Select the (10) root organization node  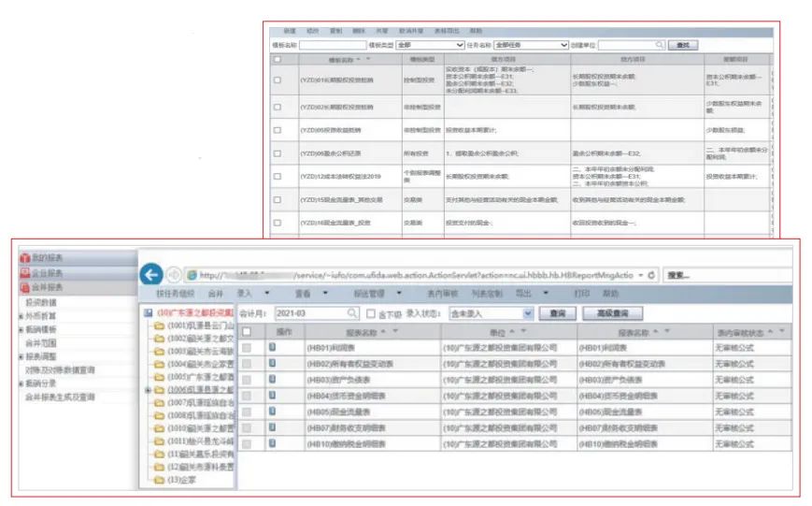tap(195, 312)
